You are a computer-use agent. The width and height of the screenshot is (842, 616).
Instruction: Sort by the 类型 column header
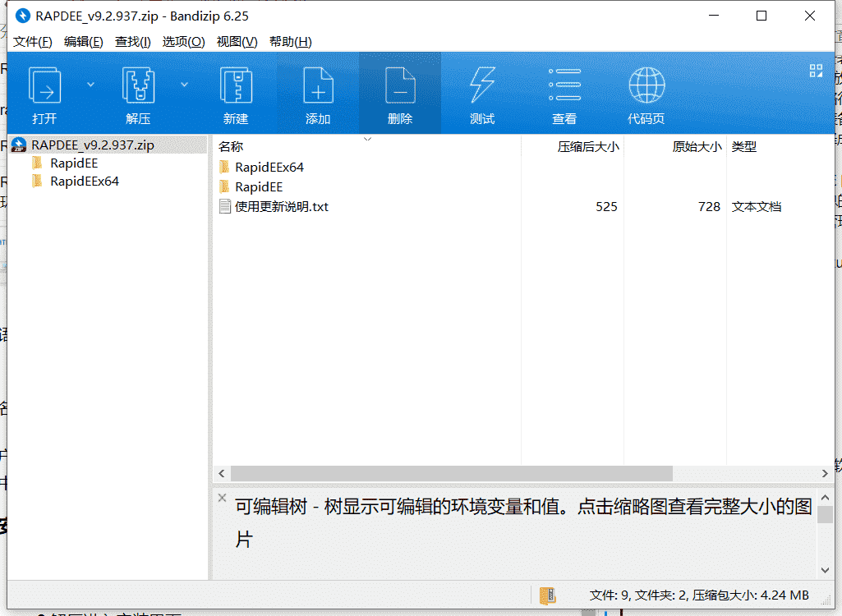(743, 147)
